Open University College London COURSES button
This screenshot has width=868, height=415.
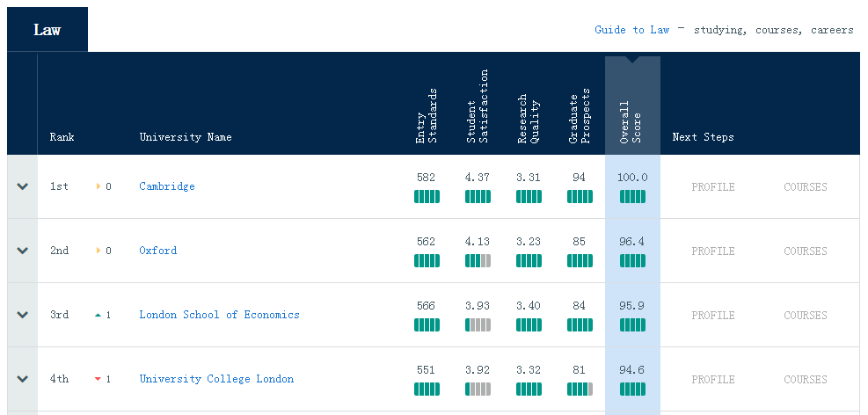(x=806, y=380)
